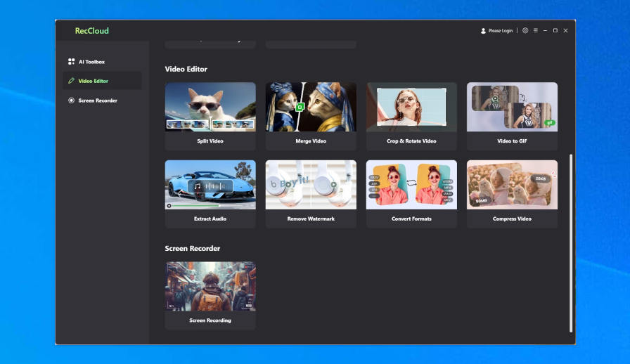The height and width of the screenshot is (364, 630).
Task: Choose the Remove Watermark tool
Action: (311, 193)
